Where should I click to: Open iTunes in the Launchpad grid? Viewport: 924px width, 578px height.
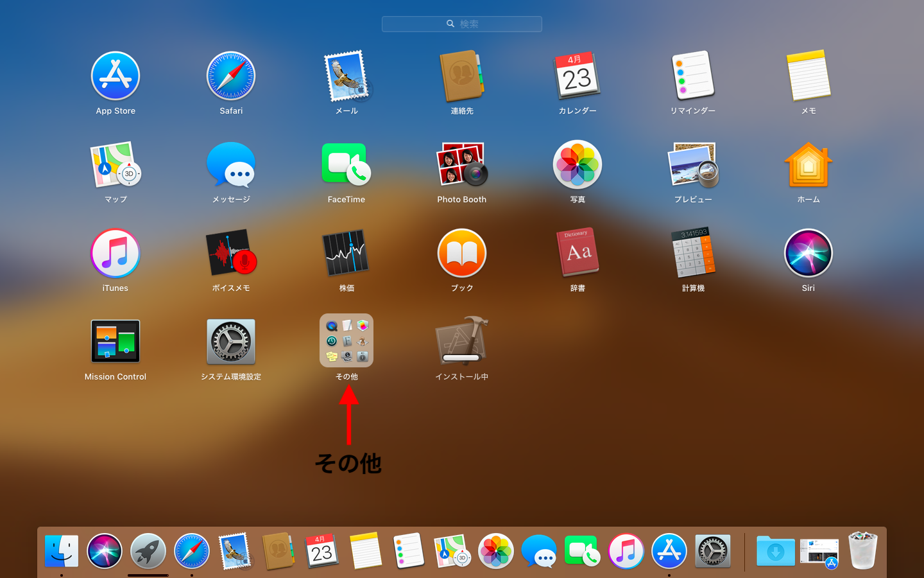116,253
